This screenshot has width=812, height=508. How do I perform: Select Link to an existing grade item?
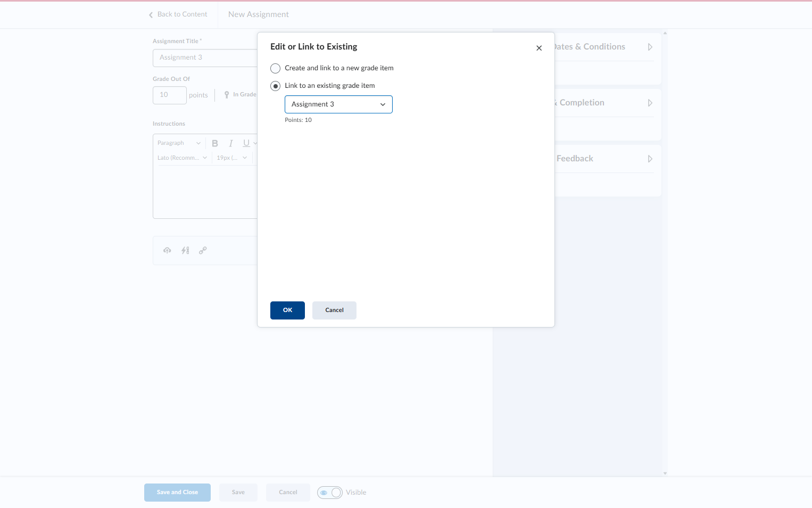coord(275,86)
